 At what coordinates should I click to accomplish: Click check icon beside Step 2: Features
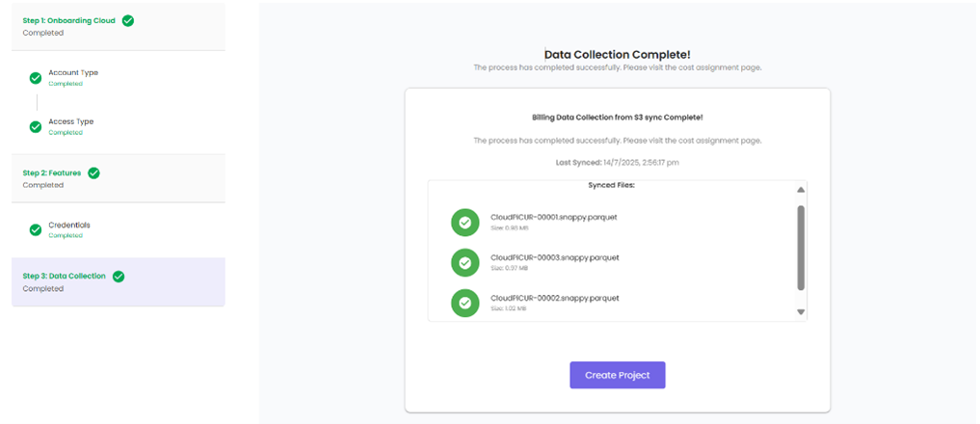pos(93,173)
